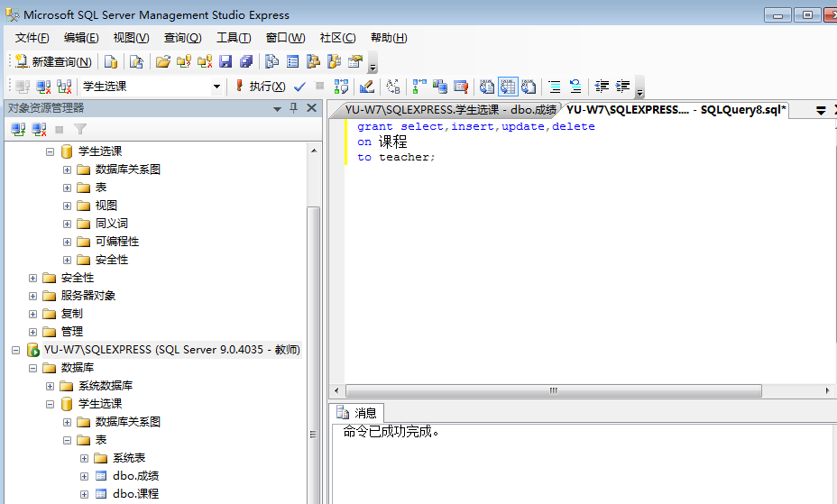Open the 窗口(W) menu
Viewport: 837px width, 504px height.
(286, 38)
